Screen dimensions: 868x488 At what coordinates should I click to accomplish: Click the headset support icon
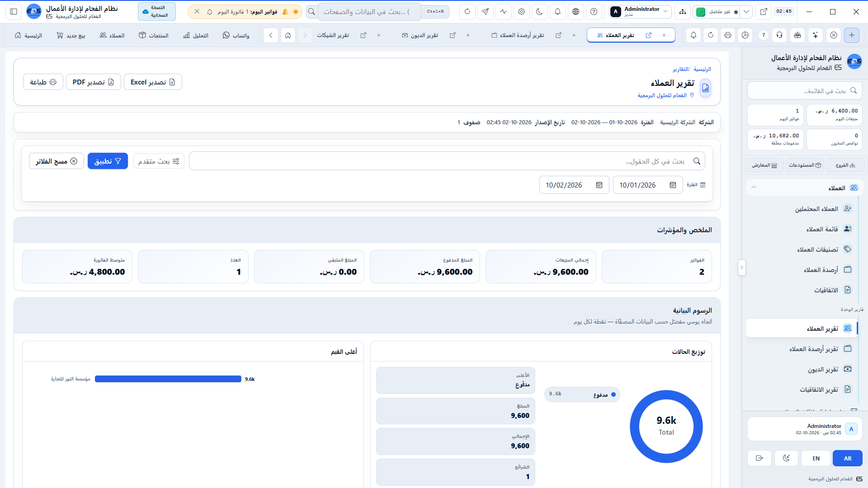pyautogui.click(x=779, y=35)
